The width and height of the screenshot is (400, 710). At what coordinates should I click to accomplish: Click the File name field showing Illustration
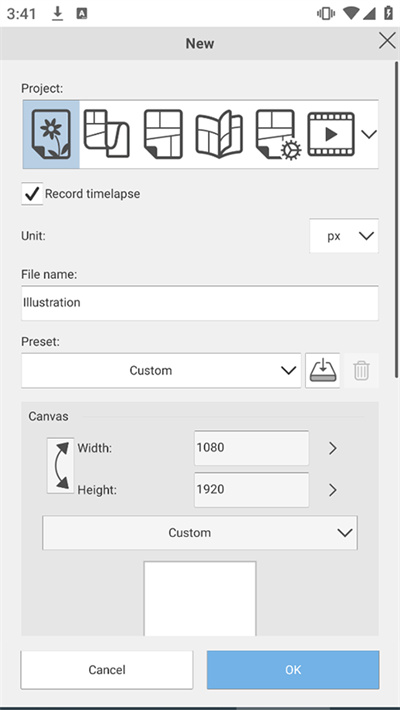(x=200, y=303)
